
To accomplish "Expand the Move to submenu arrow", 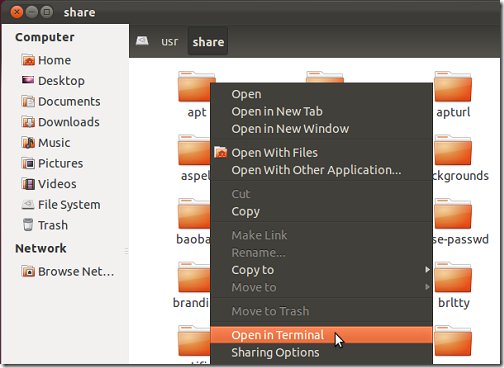I will (x=427, y=287).
